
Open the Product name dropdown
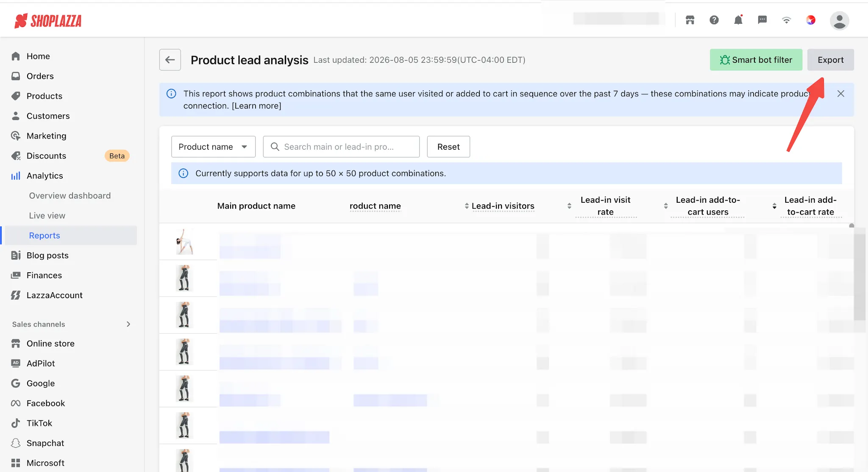click(213, 147)
